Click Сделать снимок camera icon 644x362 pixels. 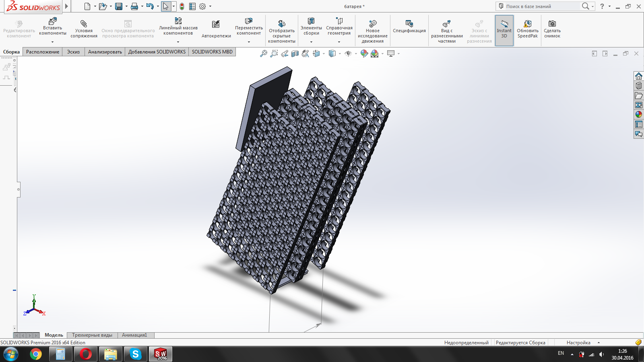pos(552,24)
